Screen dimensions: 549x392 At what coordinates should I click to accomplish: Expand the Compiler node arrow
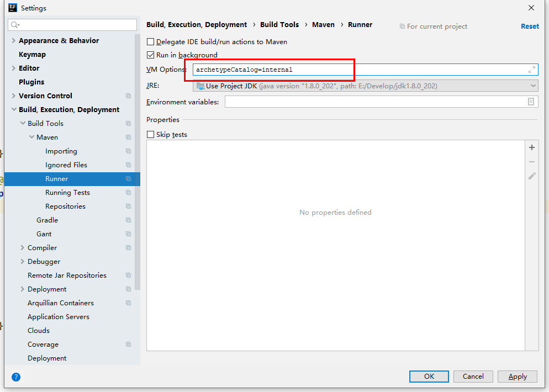click(x=23, y=248)
